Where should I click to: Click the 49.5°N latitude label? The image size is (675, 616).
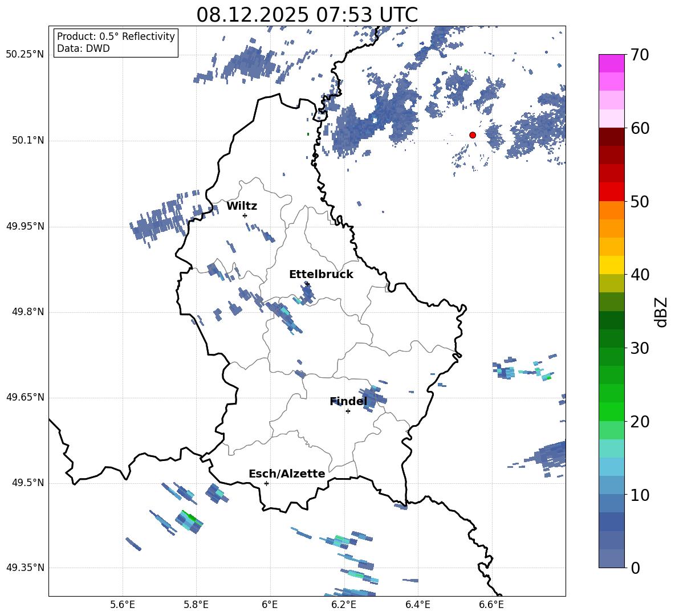[28, 483]
